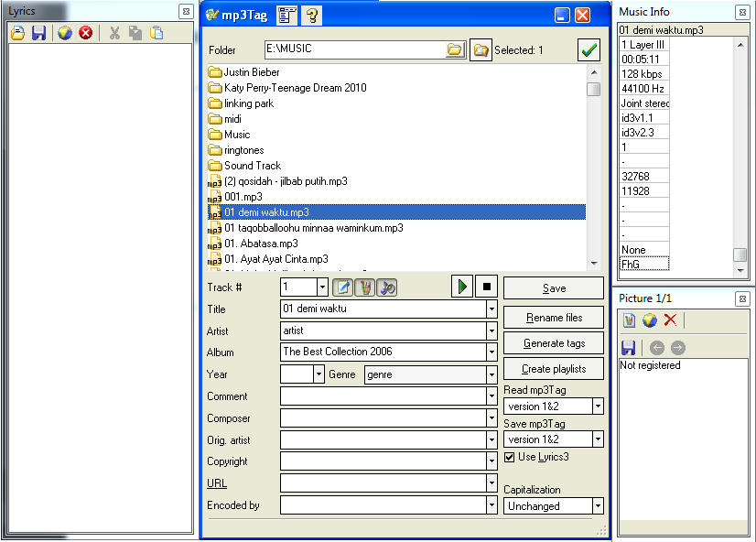
Task: Close the Picture 1/1 panel
Action: [742, 299]
